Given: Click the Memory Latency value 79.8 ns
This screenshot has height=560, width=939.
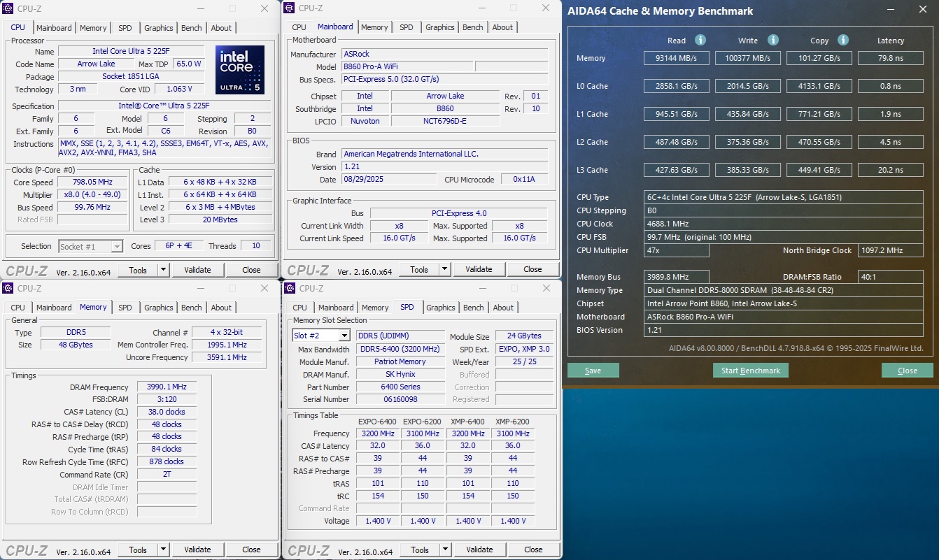Looking at the screenshot, I should click(x=891, y=58).
